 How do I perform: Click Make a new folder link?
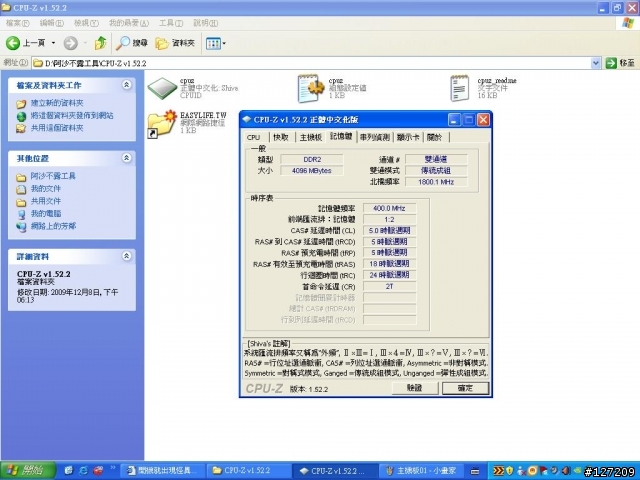coord(57,103)
